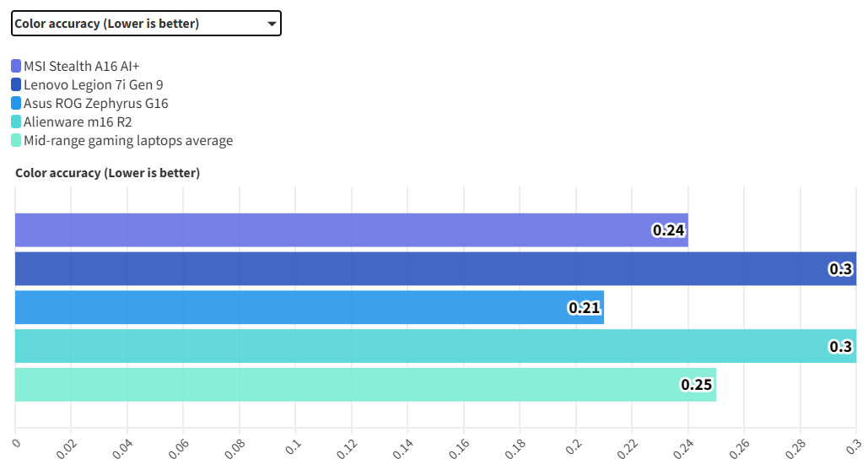Image resolution: width=868 pixels, height=470 pixels.
Task: Click the Asus ROG Zephyrus G16 legend swatch
Action: click(x=16, y=103)
